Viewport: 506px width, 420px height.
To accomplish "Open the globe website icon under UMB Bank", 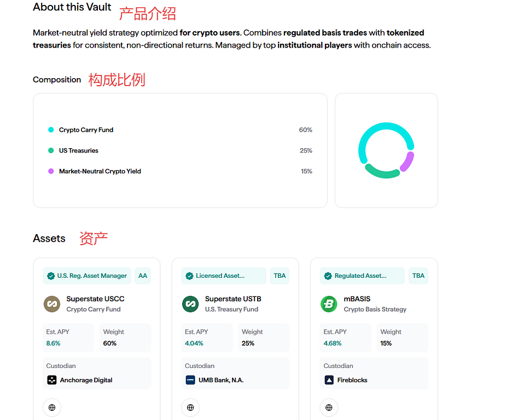I will click(x=190, y=407).
